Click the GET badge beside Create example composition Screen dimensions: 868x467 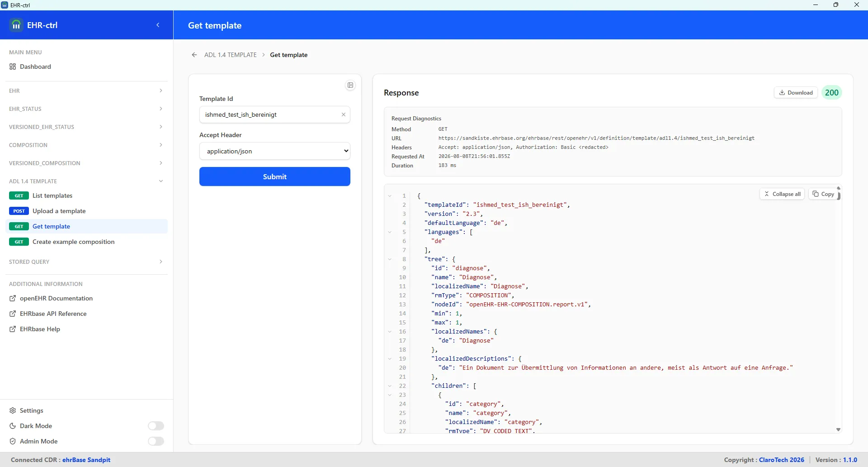(x=19, y=242)
